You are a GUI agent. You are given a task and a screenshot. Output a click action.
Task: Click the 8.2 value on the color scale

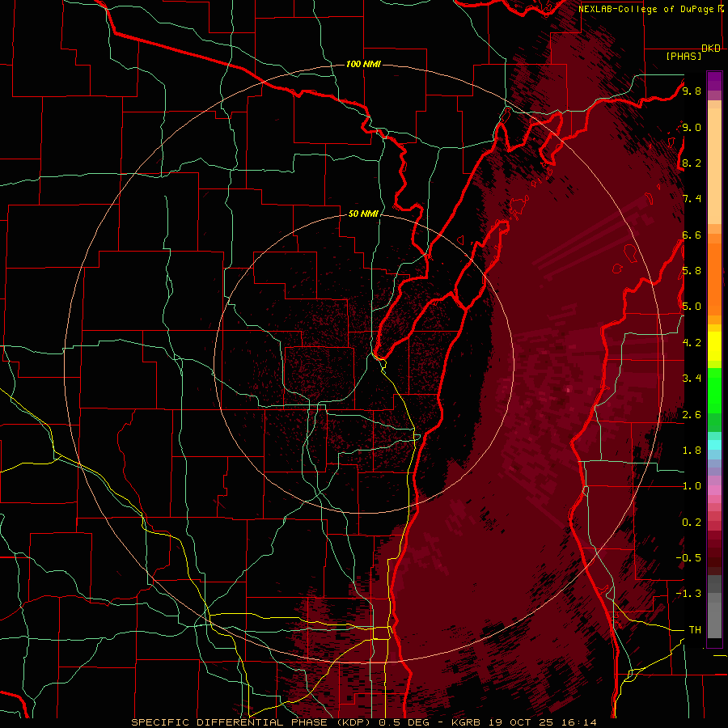click(692, 163)
